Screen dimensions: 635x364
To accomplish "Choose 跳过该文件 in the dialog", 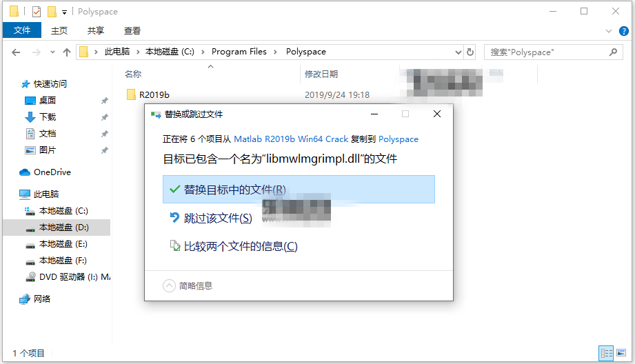I will tap(218, 218).
